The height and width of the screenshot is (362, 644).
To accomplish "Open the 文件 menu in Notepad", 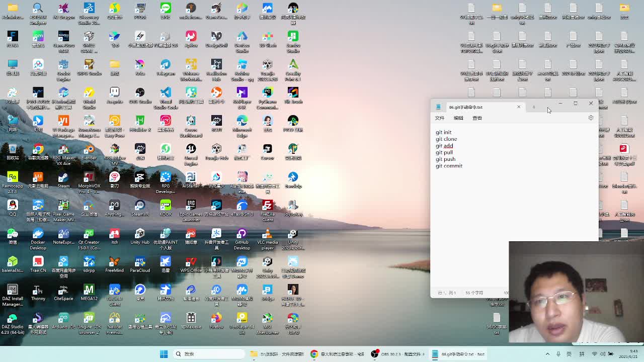I will tap(440, 118).
